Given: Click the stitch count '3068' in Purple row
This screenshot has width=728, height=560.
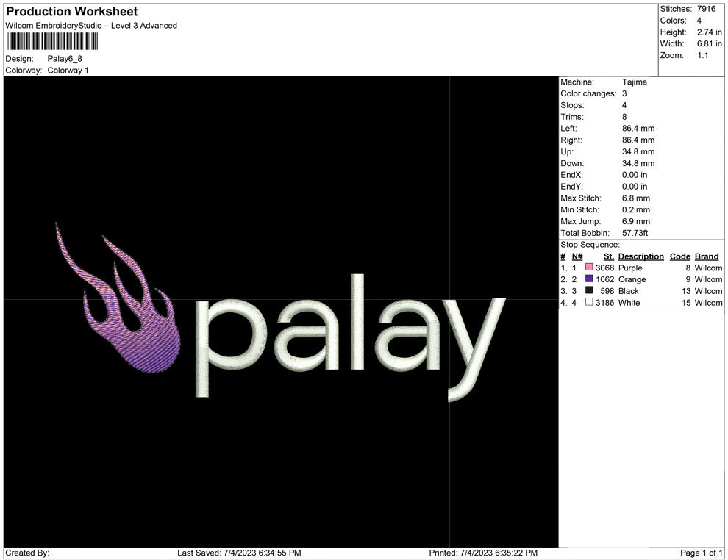Looking at the screenshot, I should (x=604, y=268).
